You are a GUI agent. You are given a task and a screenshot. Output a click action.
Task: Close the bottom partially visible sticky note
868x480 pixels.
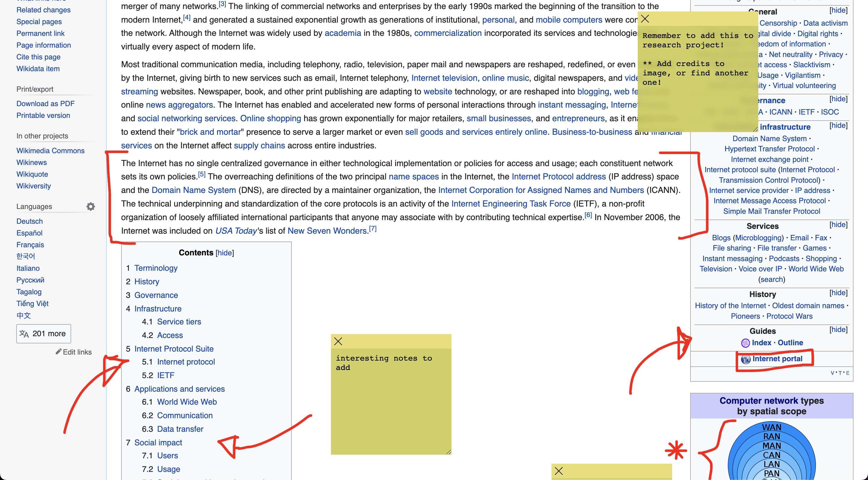(x=558, y=471)
